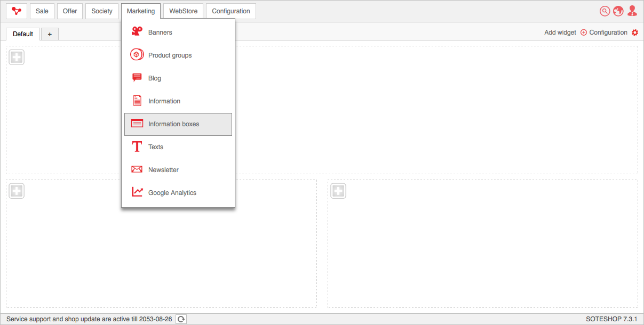The width and height of the screenshot is (644, 325).
Task: Click plus icon in bottom-right widget area
Action: (x=338, y=191)
